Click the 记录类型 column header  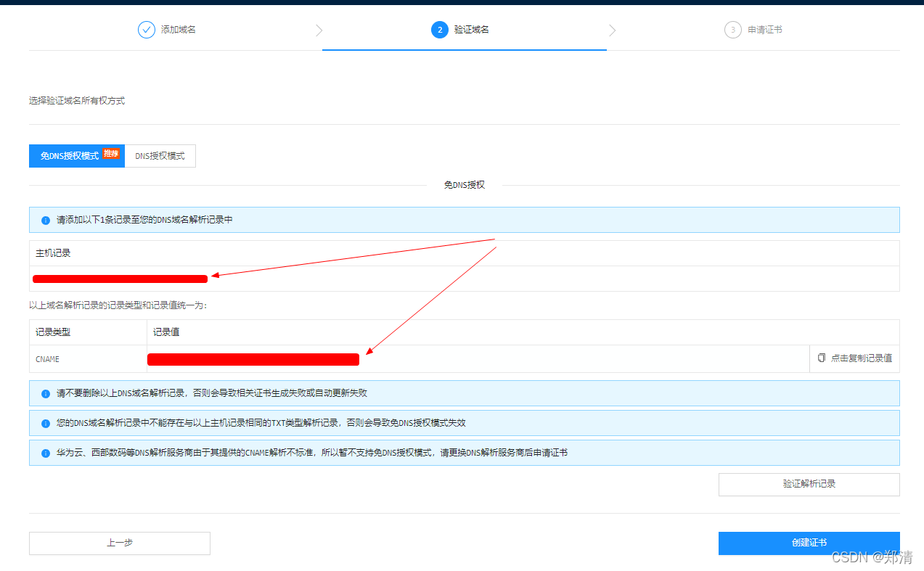tap(54, 332)
